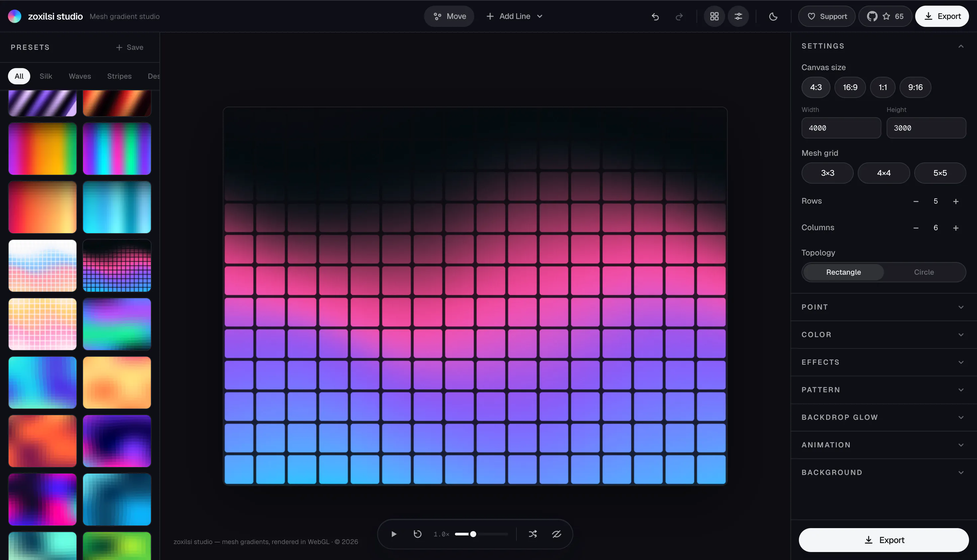Expand the COLOR section
This screenshot has width=977, height=560.
pyautogui.click(x=884, y=334)
